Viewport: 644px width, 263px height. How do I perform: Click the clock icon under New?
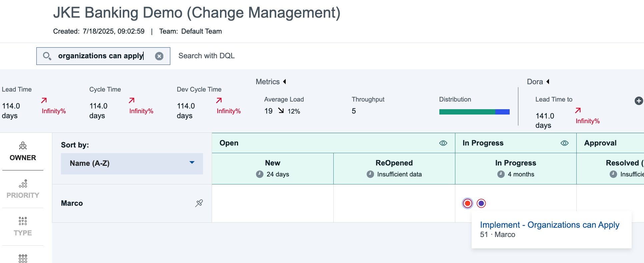click(x=260, y=174)
